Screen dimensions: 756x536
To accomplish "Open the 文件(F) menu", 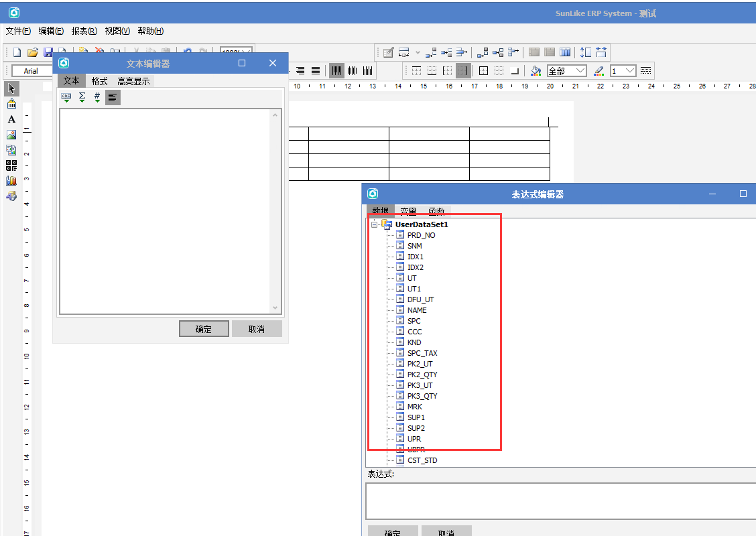I will click(18, 31).
